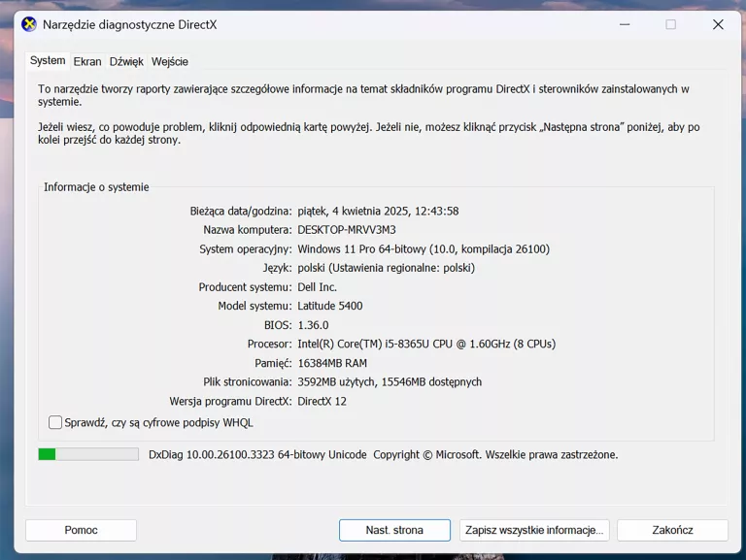
Task: Close the DirectX diagnostic window
Action: pos(718,24)
